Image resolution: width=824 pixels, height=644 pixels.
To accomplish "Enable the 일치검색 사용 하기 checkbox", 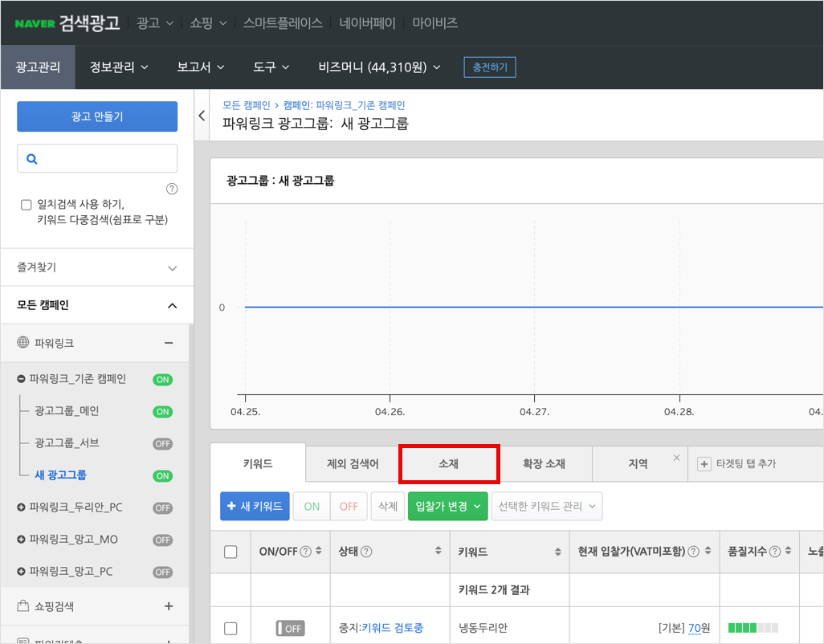I will point(27,205).
